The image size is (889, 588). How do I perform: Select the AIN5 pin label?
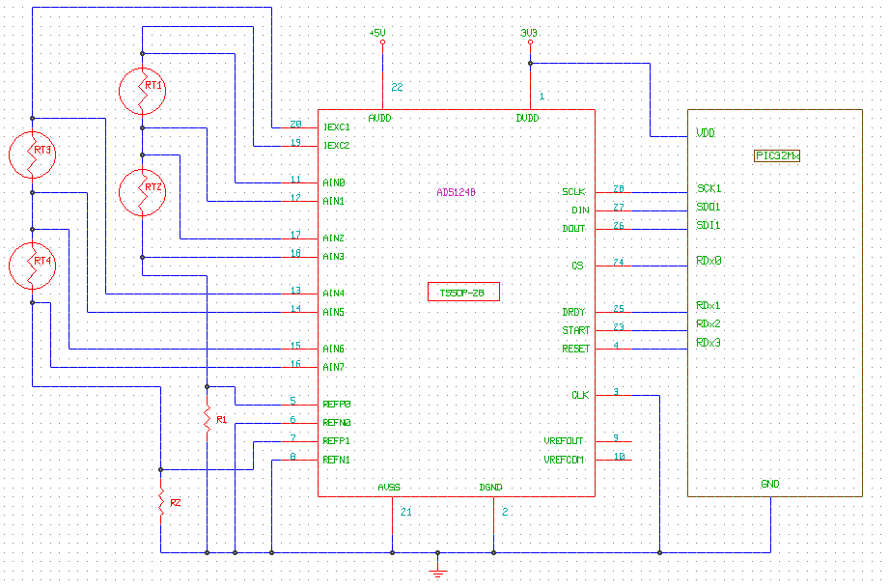[334, 313]
